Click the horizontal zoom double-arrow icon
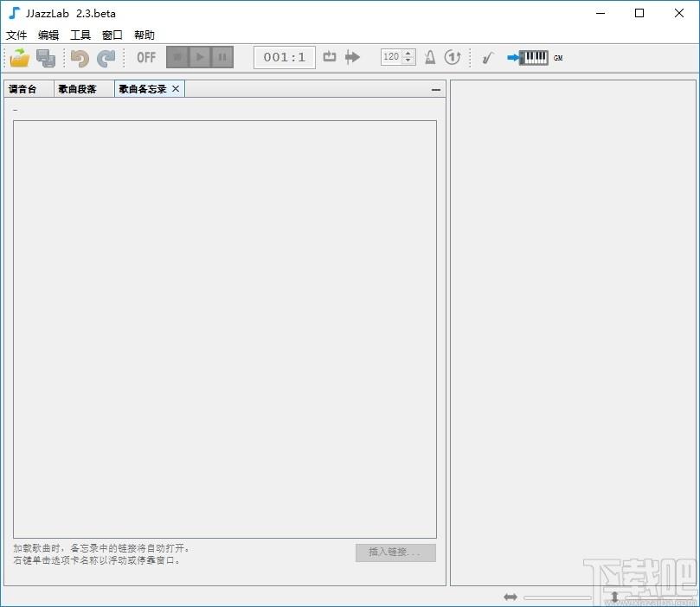 [511, 597]
